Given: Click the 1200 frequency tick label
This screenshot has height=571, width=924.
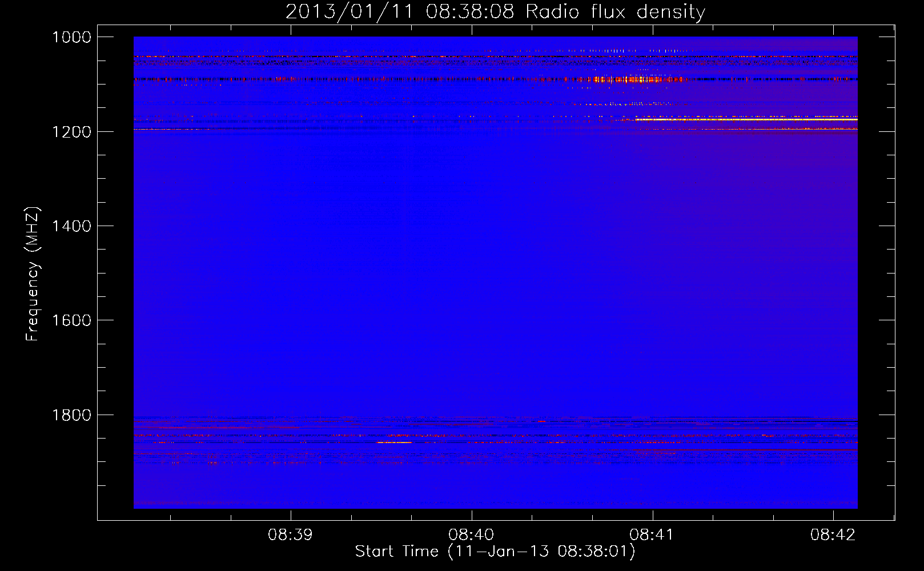Looking at the screenshot, I should click(x=71, y=132).
